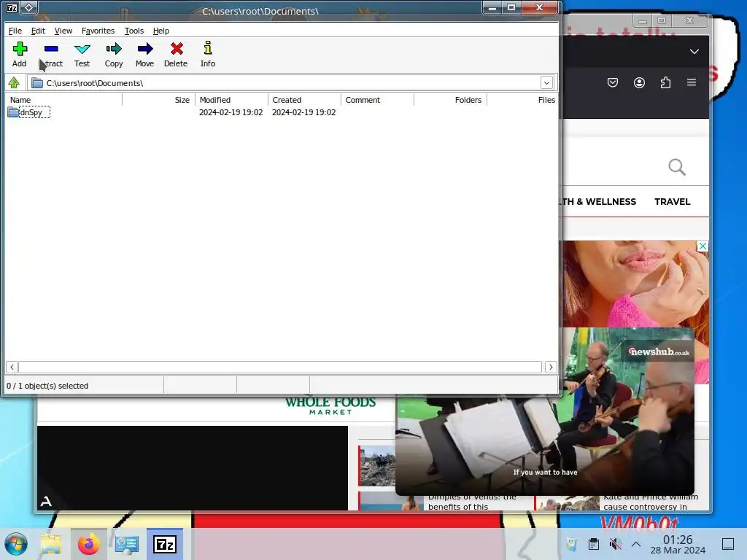
Task: Click the first tray icon before clipboard
Action: pyautogui.click(x=572, y=544)
